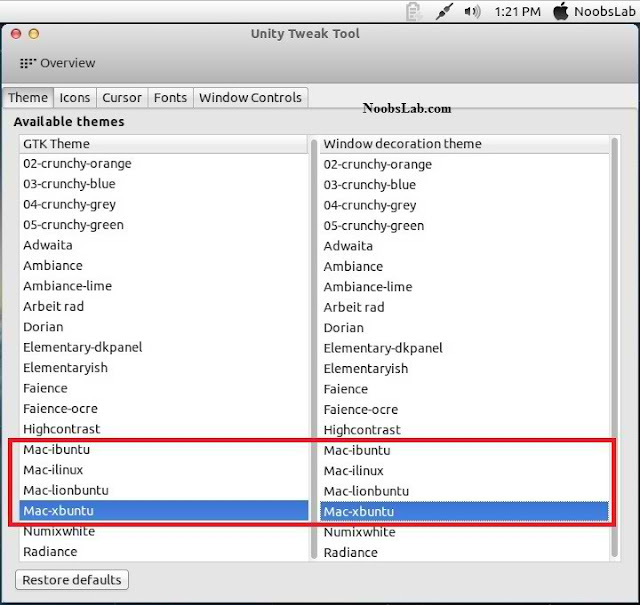The height and width of the screenshot is (605, 640).
Task: Open the clipboard indicator in top panel
Action: tap(414, 11)
